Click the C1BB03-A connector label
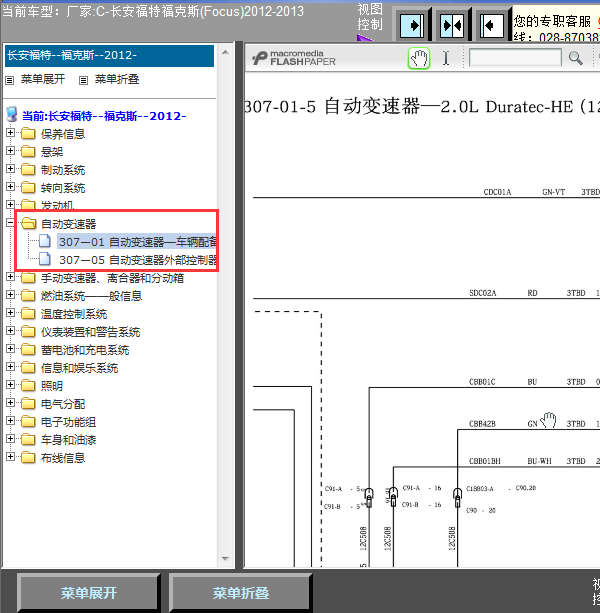Screen dimensions: 600x613 [480, 489]
